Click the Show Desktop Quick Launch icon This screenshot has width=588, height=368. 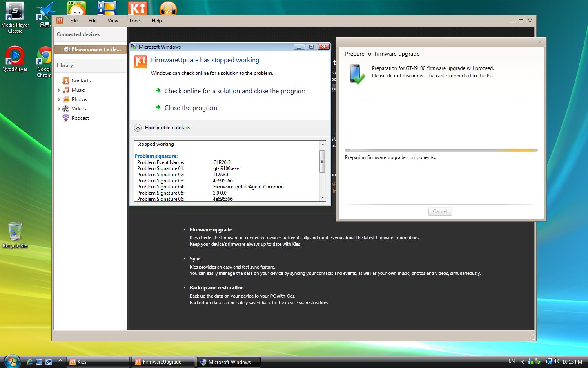39,362
